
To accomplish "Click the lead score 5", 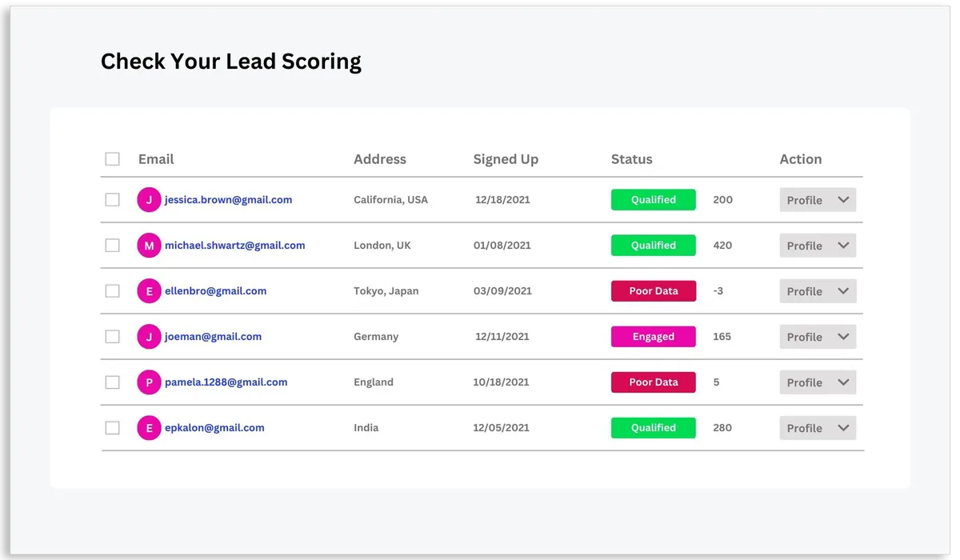I will (x=716, y=382).
